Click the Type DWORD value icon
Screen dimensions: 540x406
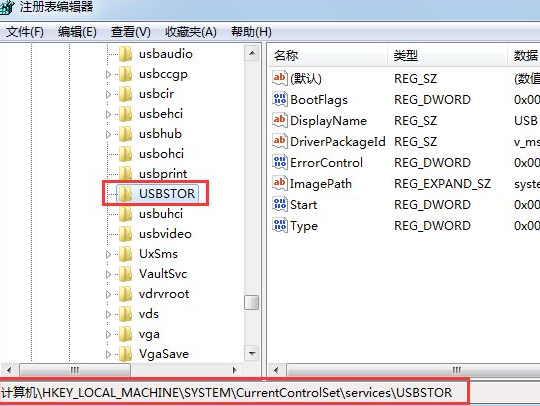[280, 225]
